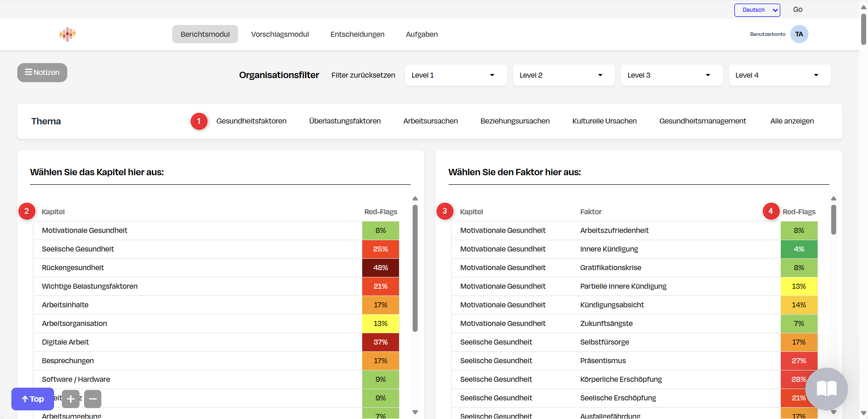Expand the Level 3 filter dropdown
The height and width of the screenshot is (419, 868).
click(672, 75)
